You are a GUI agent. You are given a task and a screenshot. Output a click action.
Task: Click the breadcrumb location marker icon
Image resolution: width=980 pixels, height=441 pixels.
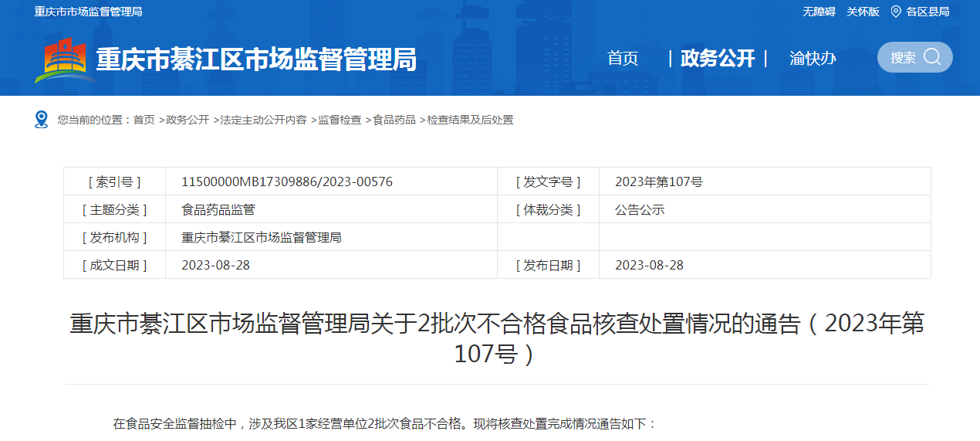[42, 119]
